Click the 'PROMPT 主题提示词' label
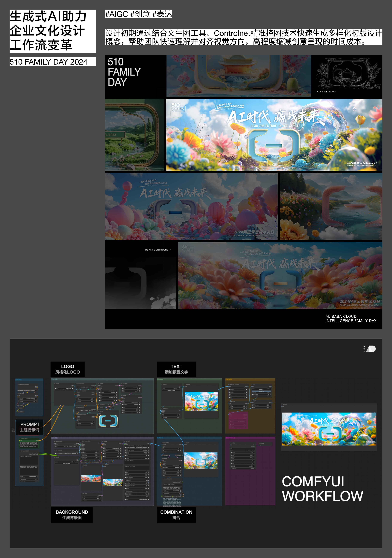 (29, 427)
